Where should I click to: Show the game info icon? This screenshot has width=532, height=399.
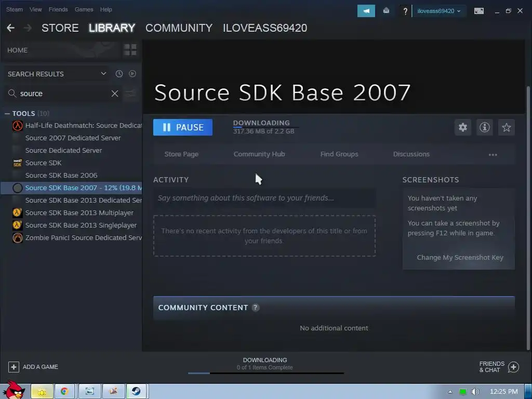[485, 127]
